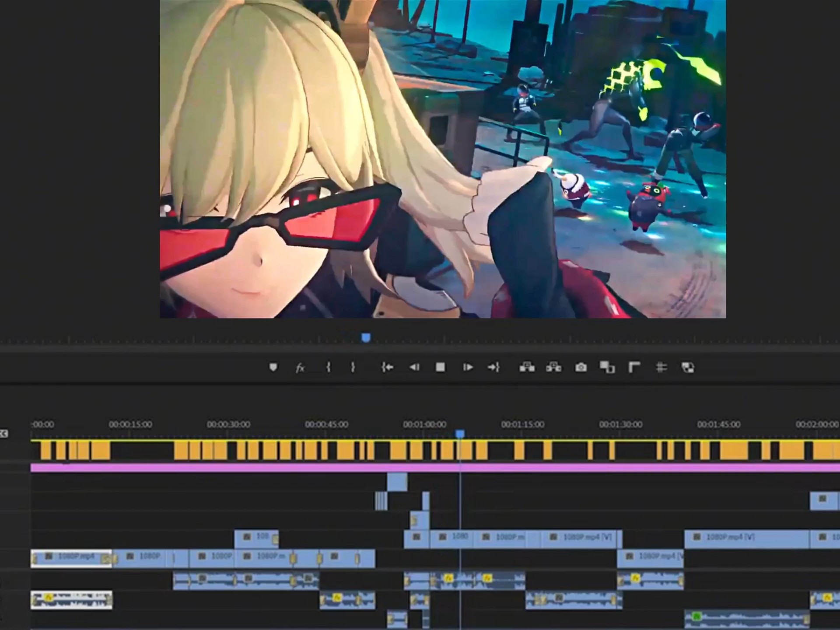Click yellow fx badge on selected audio clip
Viewport: 840px width, 630px height.
click(x=49, y=597)
